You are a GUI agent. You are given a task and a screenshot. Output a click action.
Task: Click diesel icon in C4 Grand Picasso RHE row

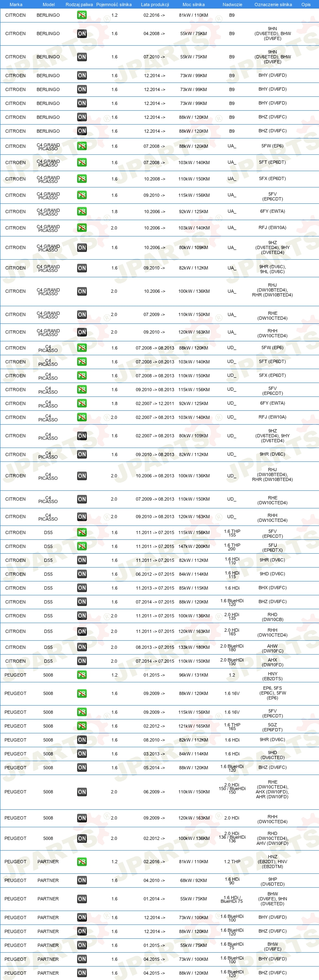(x=82, y=315)
